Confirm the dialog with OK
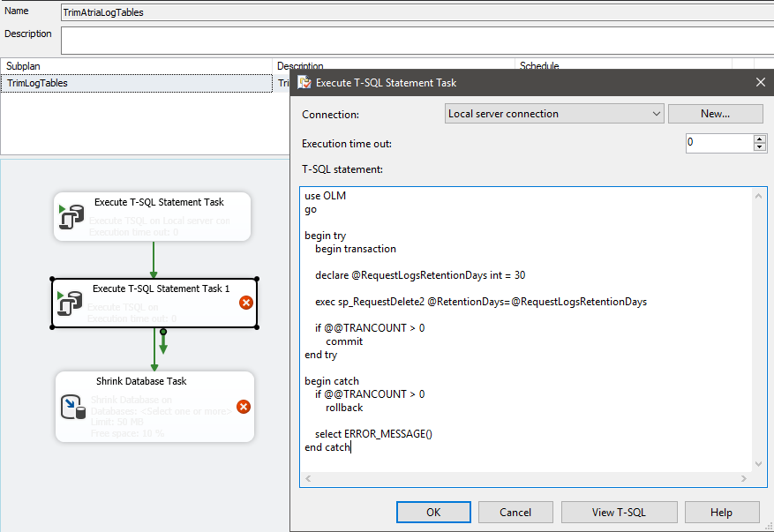The width and height of the screenshot is (774, 532). pos(433,513)
